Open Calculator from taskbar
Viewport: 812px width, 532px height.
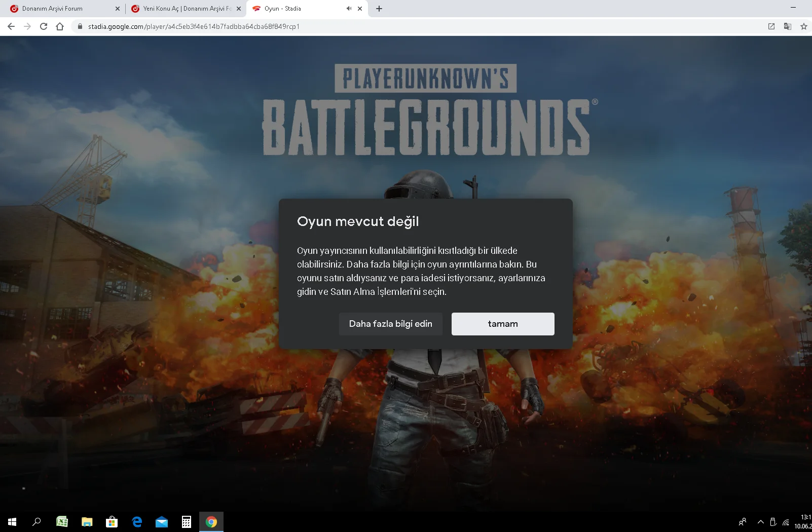click(187, 522)
